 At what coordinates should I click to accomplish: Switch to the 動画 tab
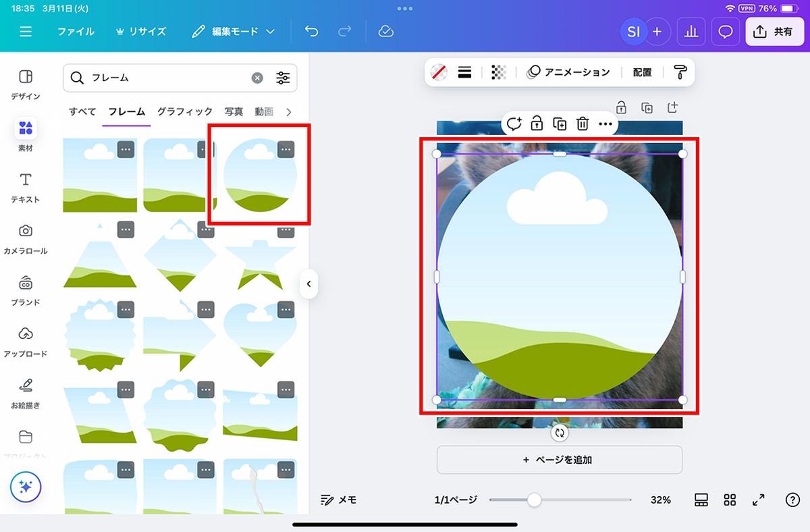[264, 111]
